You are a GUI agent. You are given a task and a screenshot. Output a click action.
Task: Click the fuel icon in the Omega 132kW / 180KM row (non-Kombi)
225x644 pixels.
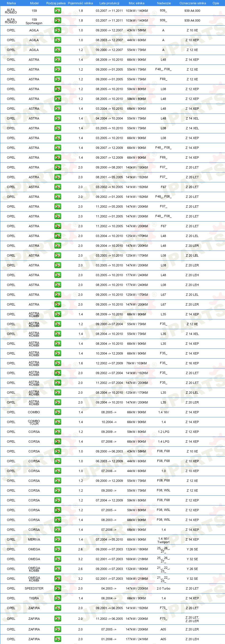coord(58,549)
